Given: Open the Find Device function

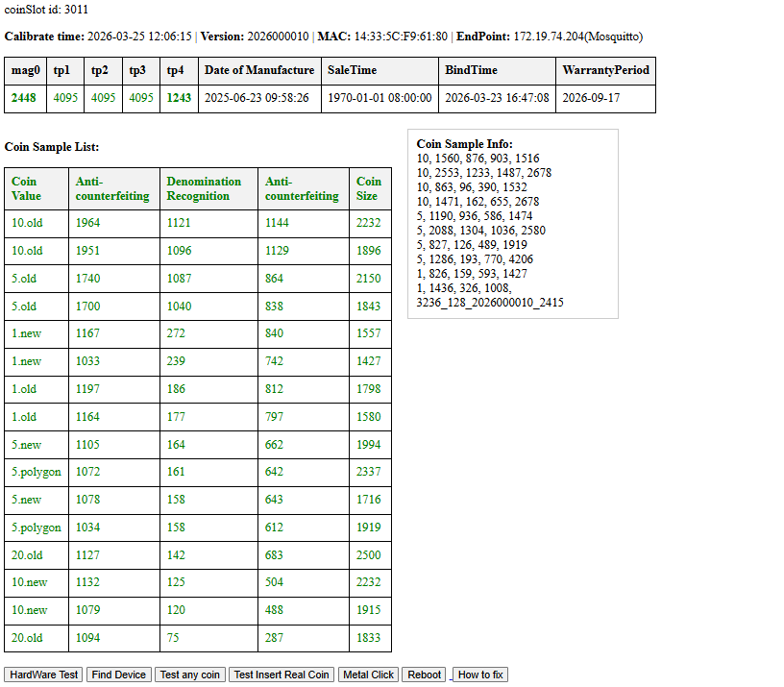Looking at the screenshot, I should (118, 675).
